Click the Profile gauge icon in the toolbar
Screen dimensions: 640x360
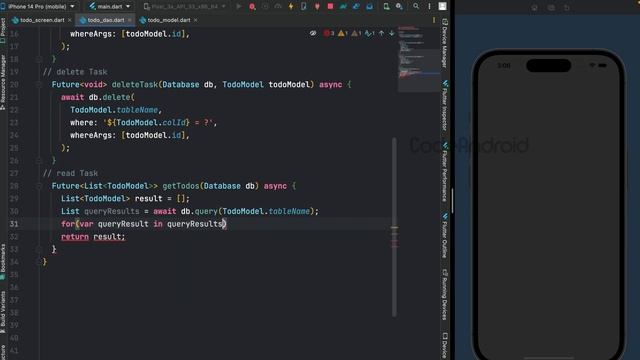[x=278, y=7]
